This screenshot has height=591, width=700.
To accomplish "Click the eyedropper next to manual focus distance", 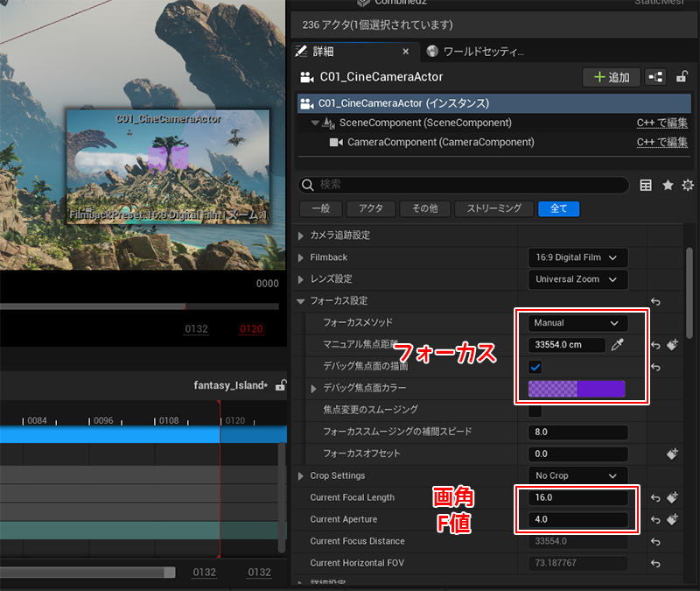I will pyautogui.click(x=617, y=345).
